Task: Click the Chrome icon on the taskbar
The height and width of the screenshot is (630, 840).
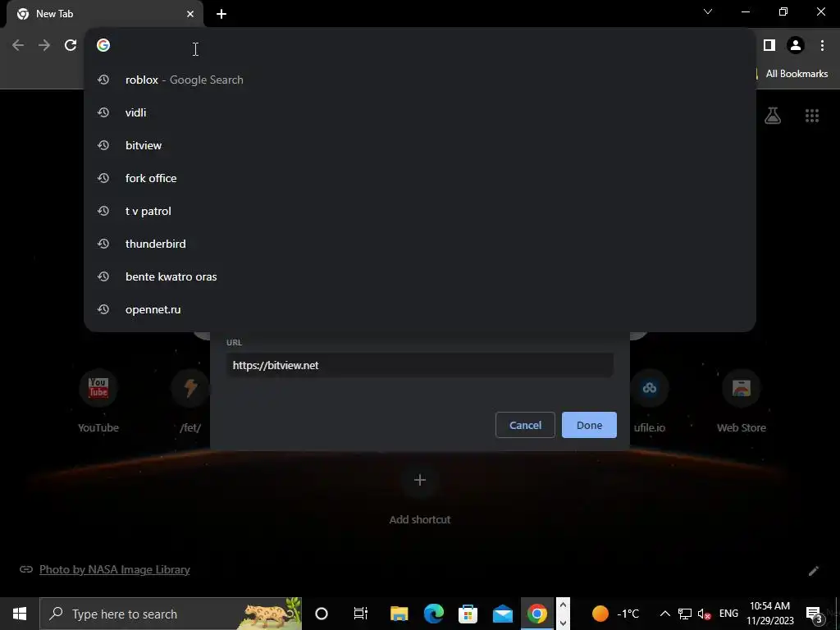Action: (536, 614)
